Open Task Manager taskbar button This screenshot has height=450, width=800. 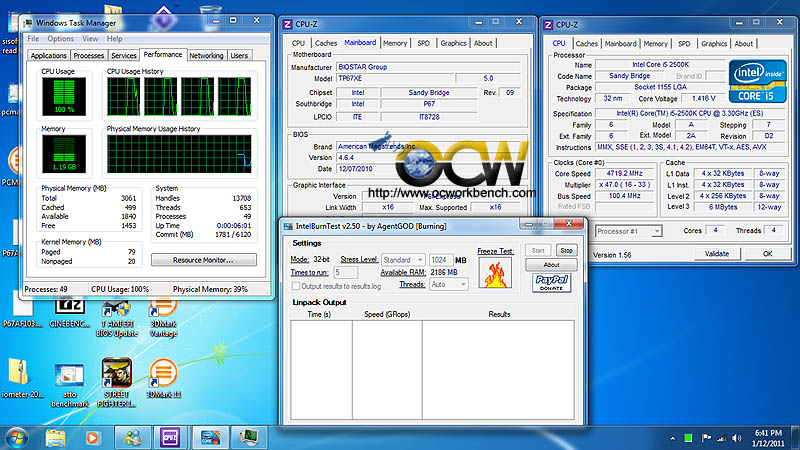tap(248, 438)
